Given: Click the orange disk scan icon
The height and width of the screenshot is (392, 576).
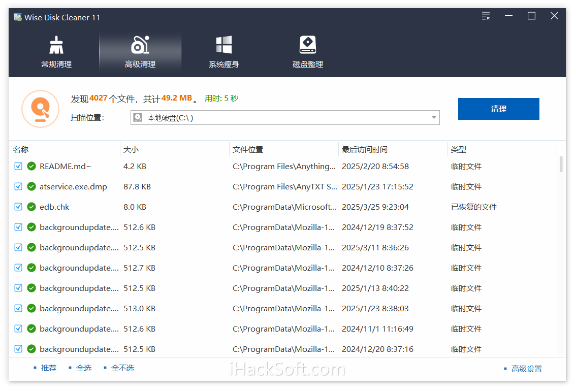Looking at the screenshot, I should pyautogui.click(x=41, y=109).
